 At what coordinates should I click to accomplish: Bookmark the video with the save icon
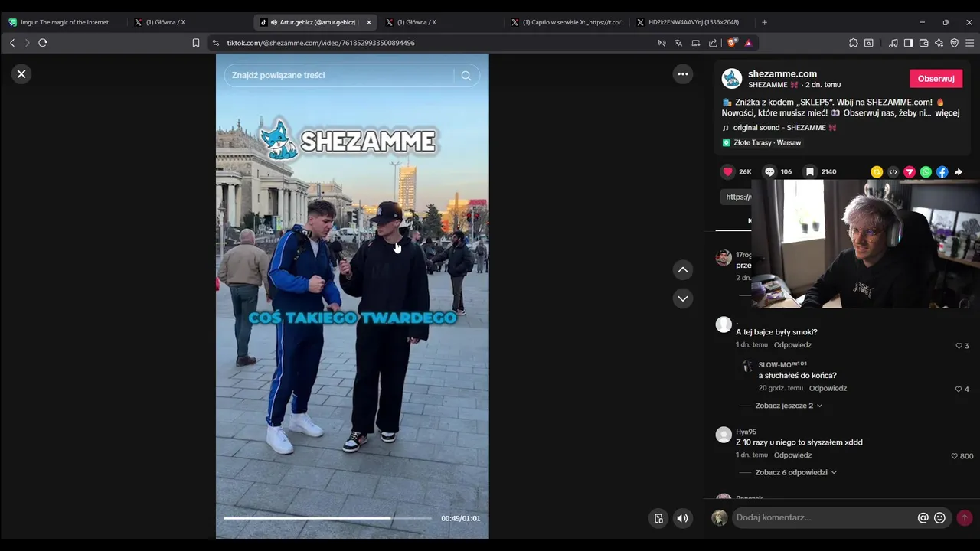(810, 172)
